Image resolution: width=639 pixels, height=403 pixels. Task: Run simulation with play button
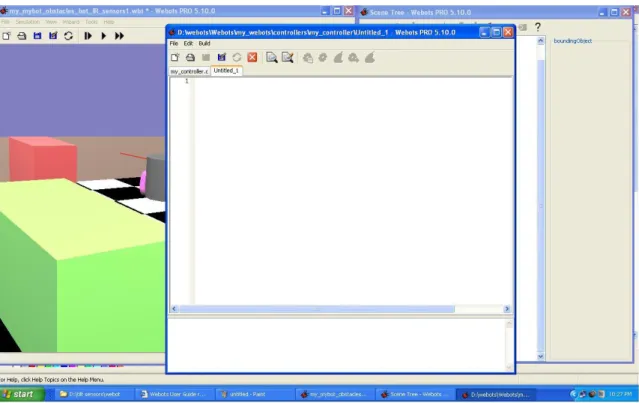click(104, 36)
